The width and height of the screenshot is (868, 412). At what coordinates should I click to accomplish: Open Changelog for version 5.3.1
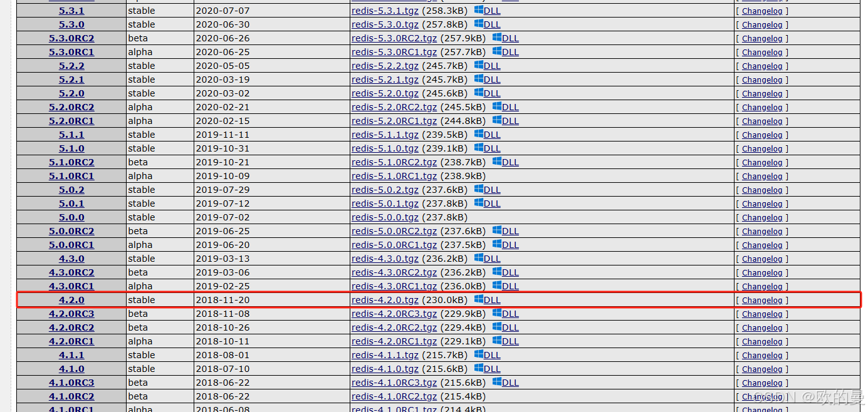tap(762, 11)
